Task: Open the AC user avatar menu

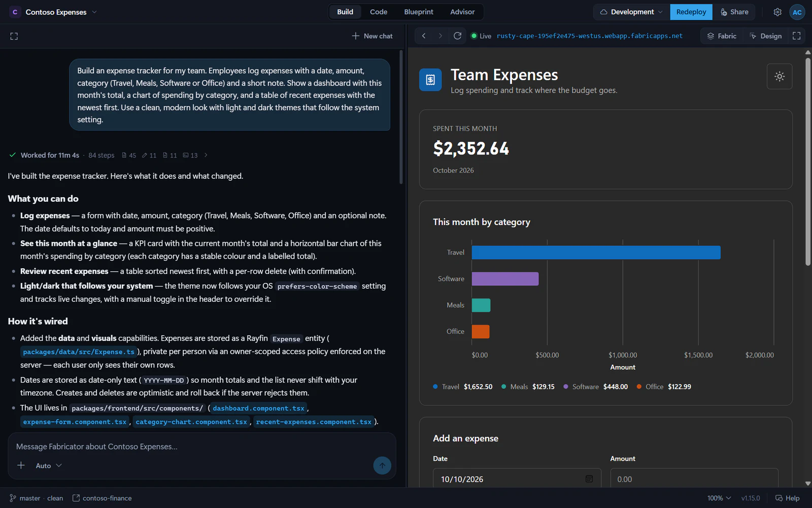Action: [797, 12]
